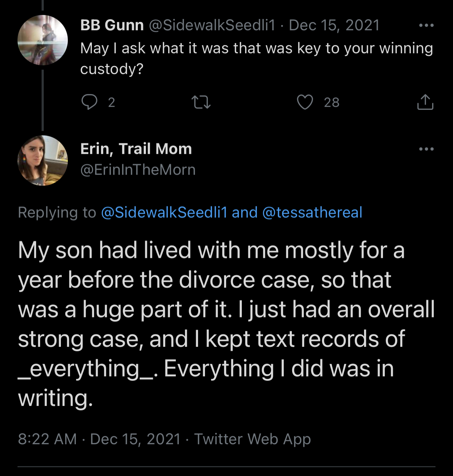The height and width of the screenshot is (476, 453).
Task: View BB Gunn's profile picture
Action: pos(43,40)
